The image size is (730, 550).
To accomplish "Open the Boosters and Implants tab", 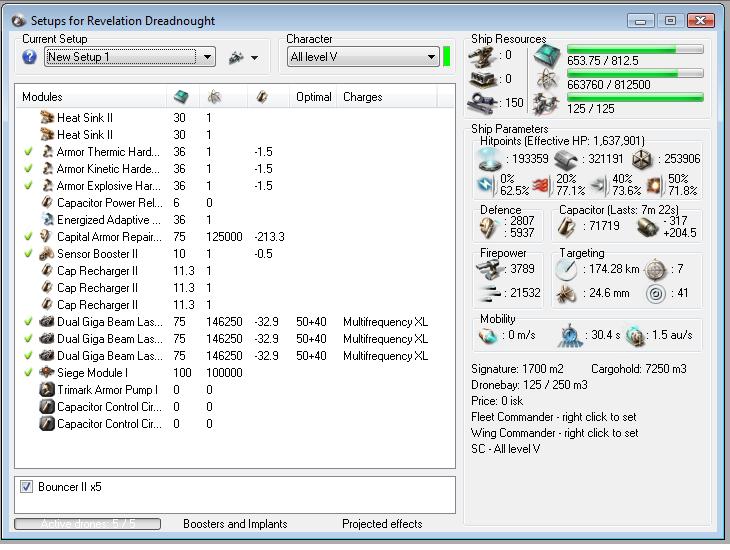I will [235, 524].
